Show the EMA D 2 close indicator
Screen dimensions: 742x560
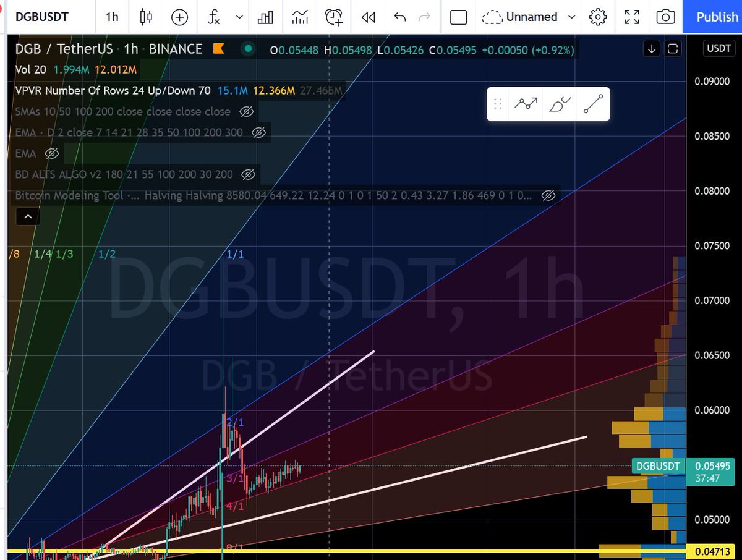[x=259, y=132]
